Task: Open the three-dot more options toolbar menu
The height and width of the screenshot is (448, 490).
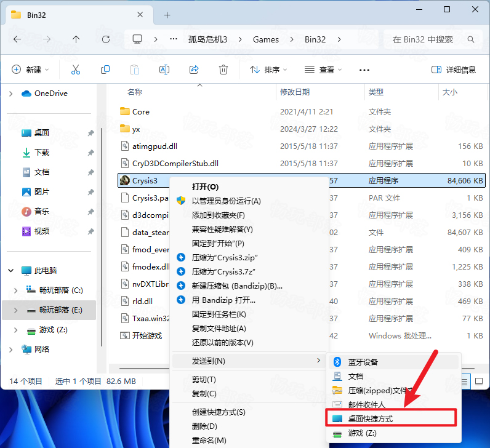Action: [364, 70]
